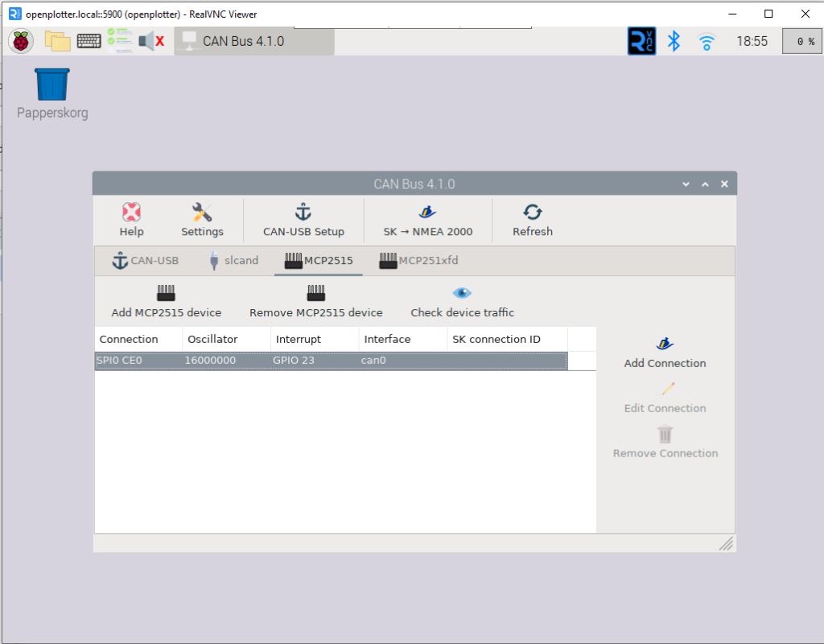
Task: Switch to the CAN-USB tab
Action: coord(146,261)
